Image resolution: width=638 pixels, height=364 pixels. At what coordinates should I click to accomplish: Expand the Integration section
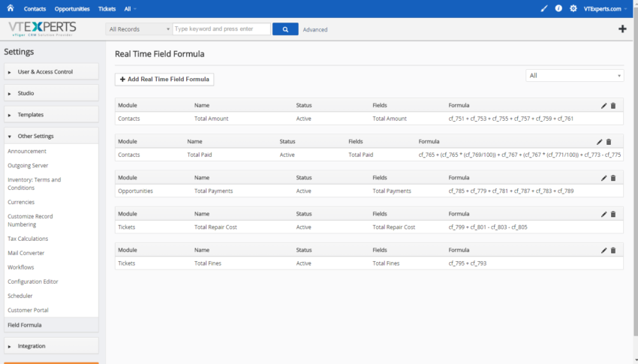coord(51,346)
